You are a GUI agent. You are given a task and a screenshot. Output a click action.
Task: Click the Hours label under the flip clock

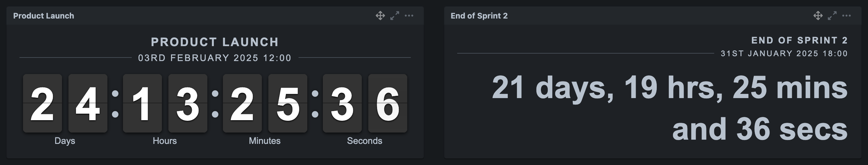click(x=165, y=141)
